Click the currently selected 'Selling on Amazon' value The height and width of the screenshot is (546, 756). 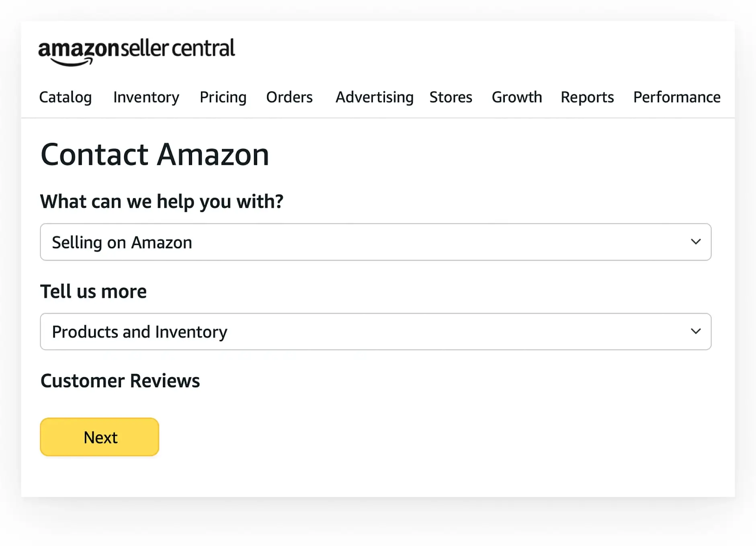click(x=122, y=242)
